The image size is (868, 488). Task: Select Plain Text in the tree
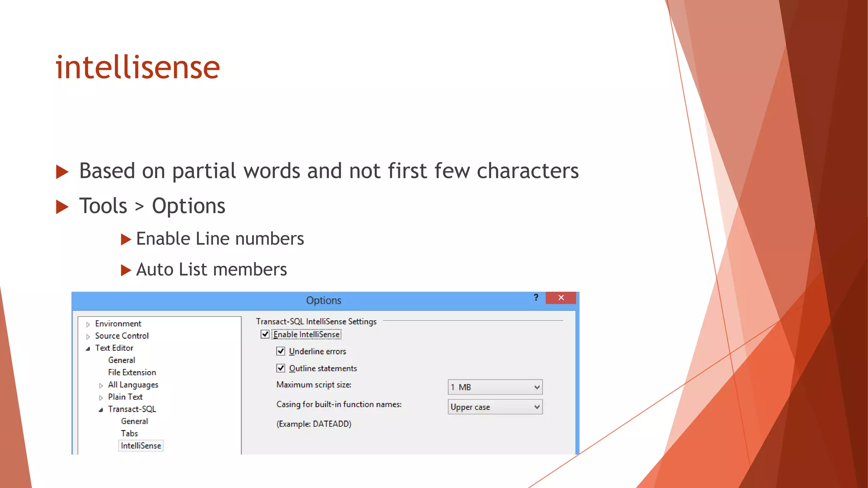point(125,397)
